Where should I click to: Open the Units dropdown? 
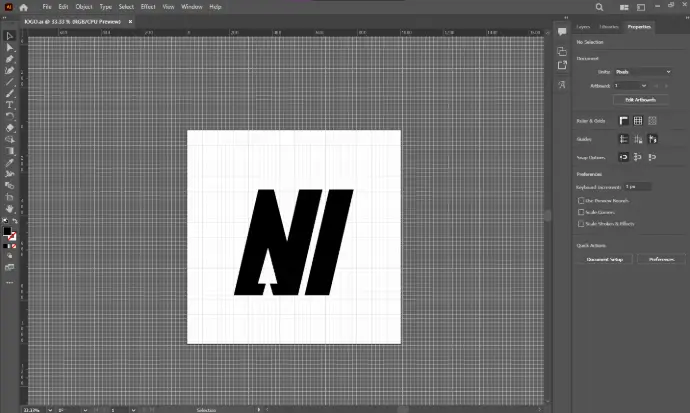(643, 72)
